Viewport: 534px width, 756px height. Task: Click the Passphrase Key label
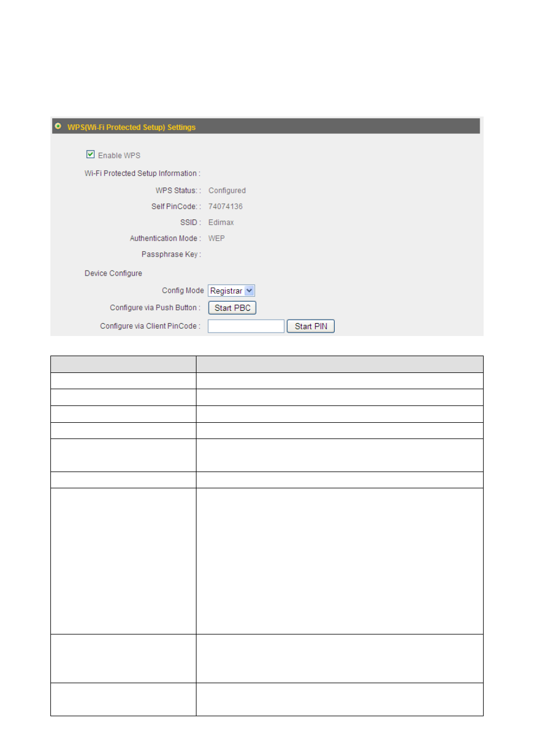click(171, 254)
